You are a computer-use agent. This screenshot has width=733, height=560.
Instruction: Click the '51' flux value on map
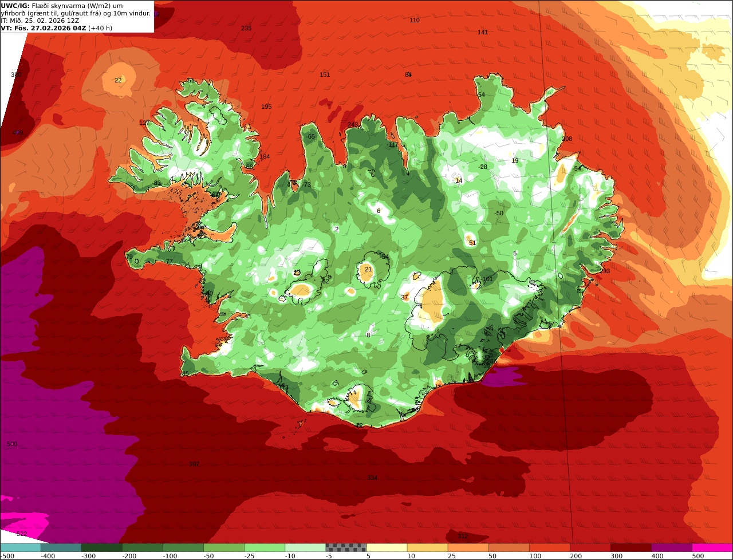[x=472, y=243]
